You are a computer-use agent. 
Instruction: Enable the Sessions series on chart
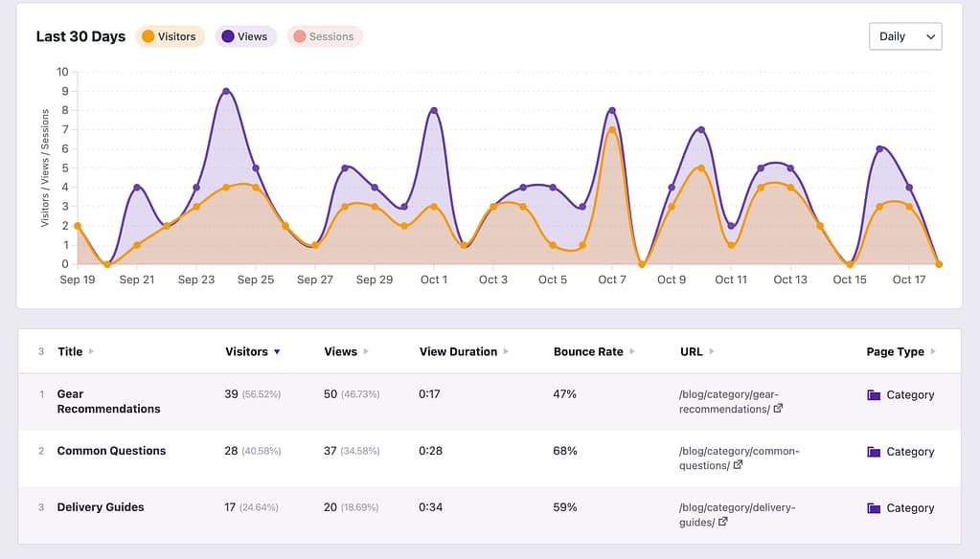324,36
